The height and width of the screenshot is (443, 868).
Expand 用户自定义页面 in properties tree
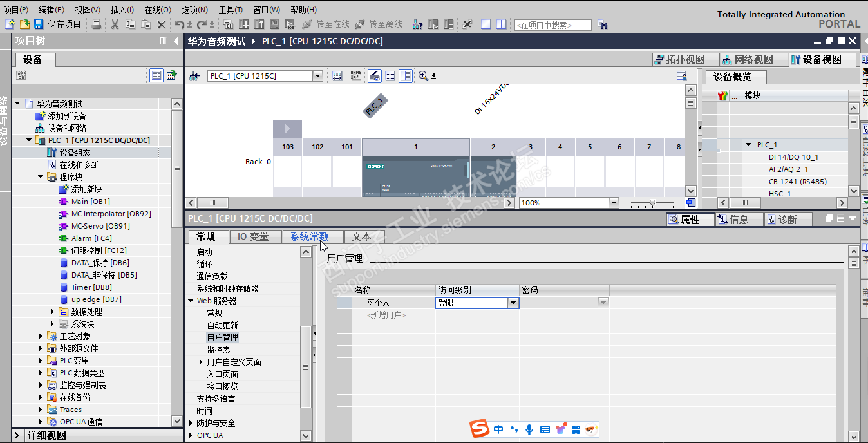coord(202,362)
